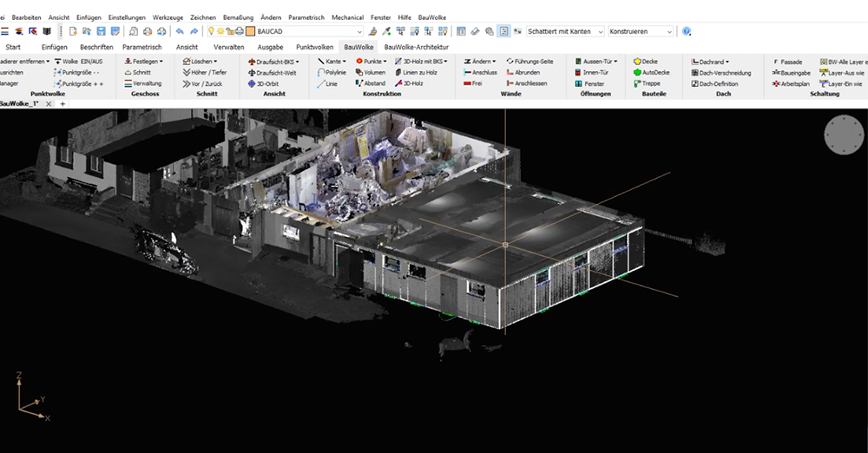Viewport: 868px width, 453px height.
Task: Click the BAUCAD layer color swatch
Action: [250, 31]
